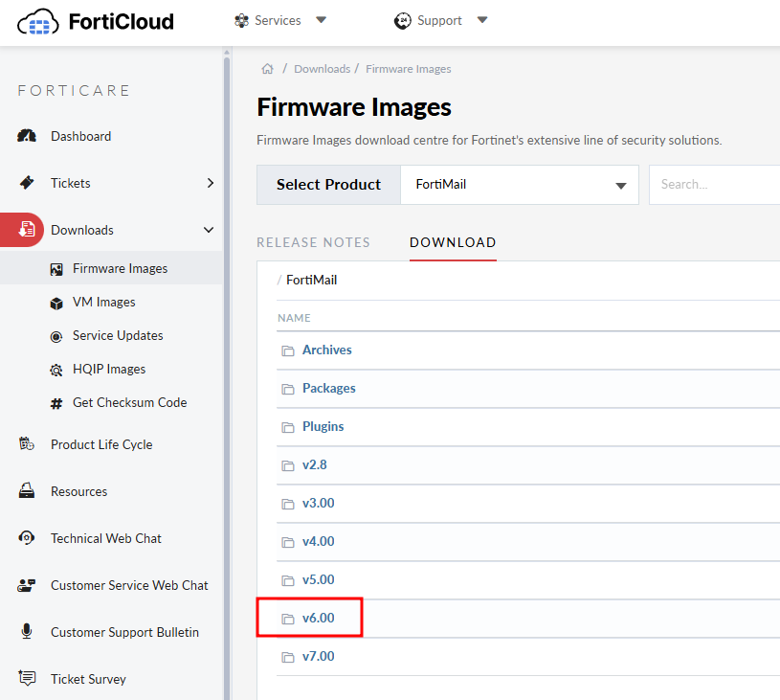Click the Tickets sidebar icon
This screenshot has width=780, height=700.
tap(27, 183)
